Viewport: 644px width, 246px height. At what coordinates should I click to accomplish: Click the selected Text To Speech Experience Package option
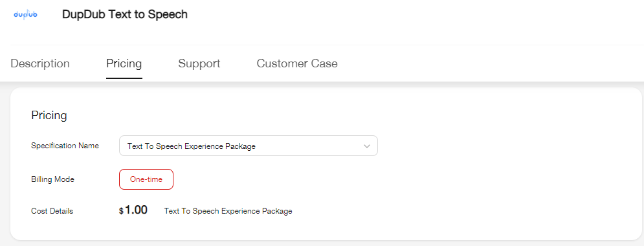click(x=192, y=146)
